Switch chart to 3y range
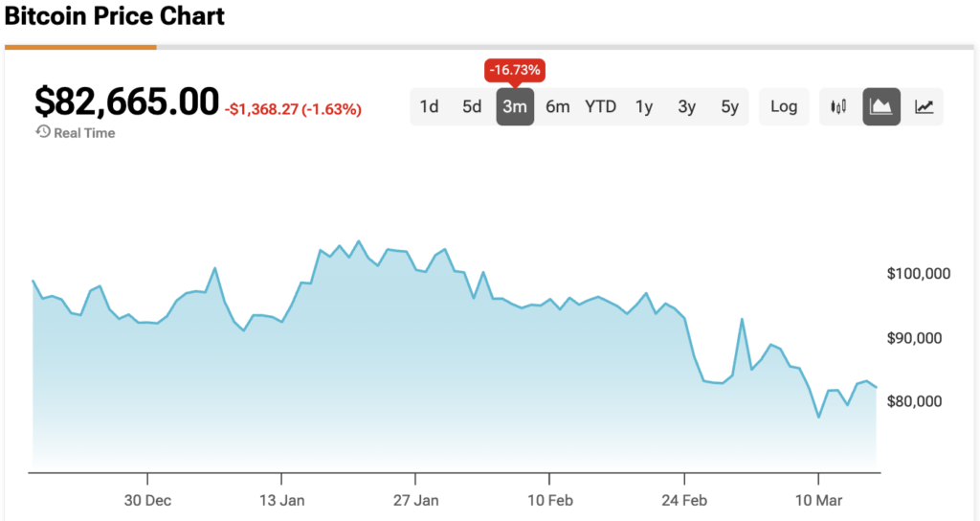 (x=687, y=106)
